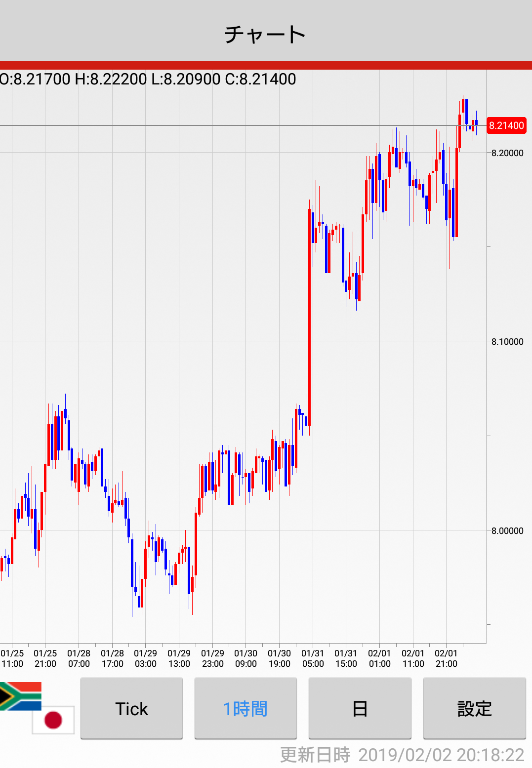
Task: Click the tall red candle near 01/31 05:00
Action: coord(310,316)
